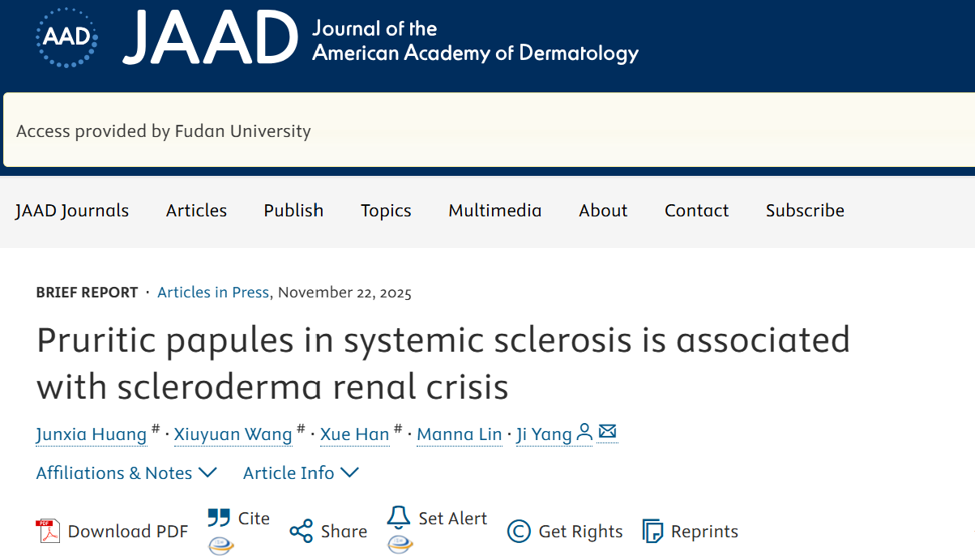The width and height of the screenshot is (975, 560).
Task: Click the Set Alert bell icon
Action: click(399, 518)
